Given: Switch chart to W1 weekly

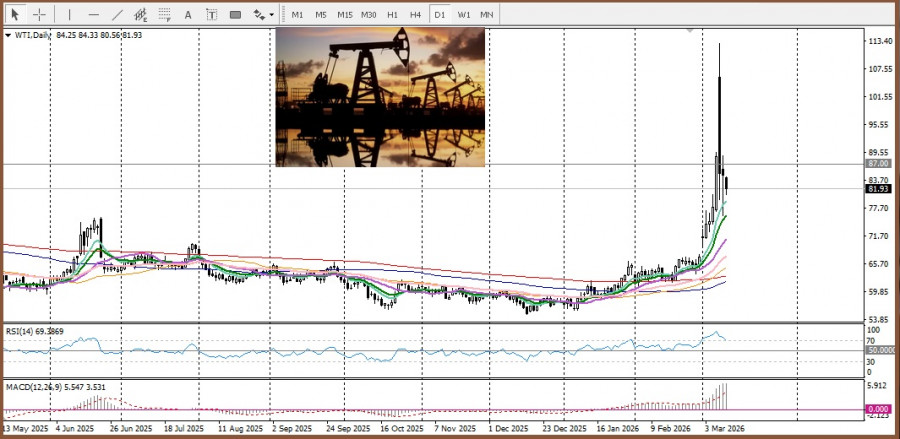Looking at the screenshot, I should click(464, 15).
